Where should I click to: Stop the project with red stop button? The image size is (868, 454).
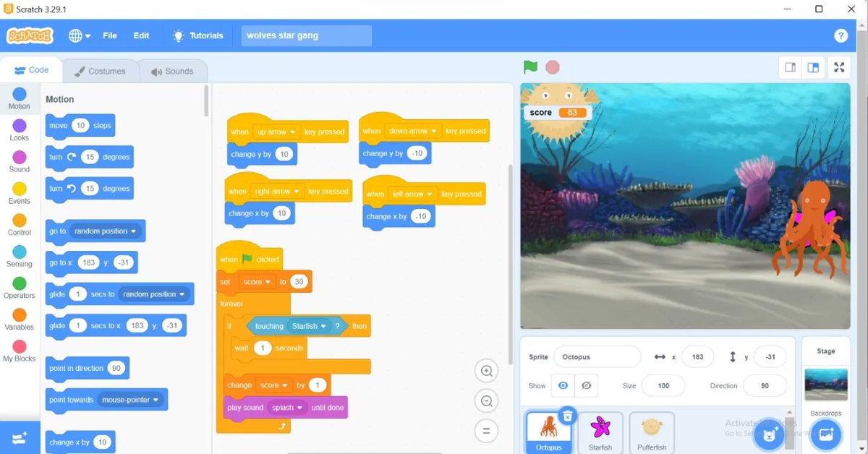coord(553,67)
